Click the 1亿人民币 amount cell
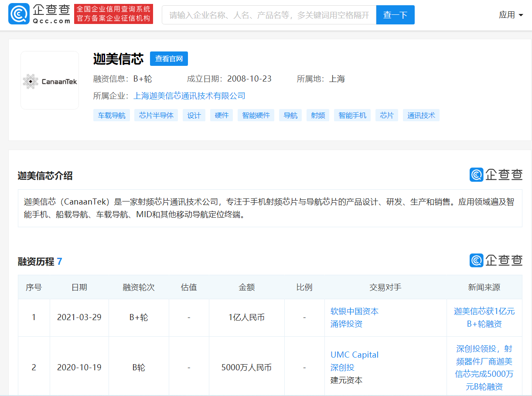The width and height of the screenshot is (532, 396). pos(247,317)
